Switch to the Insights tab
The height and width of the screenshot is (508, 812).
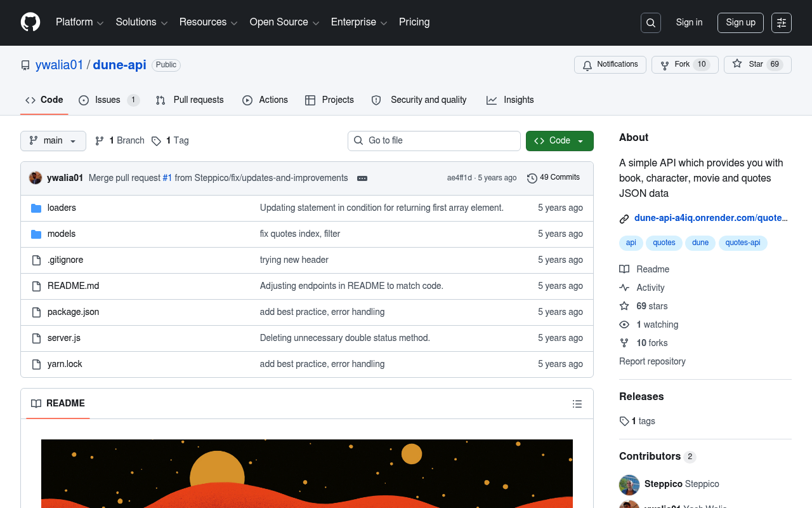pyautogui.click(x=510, y=100)
